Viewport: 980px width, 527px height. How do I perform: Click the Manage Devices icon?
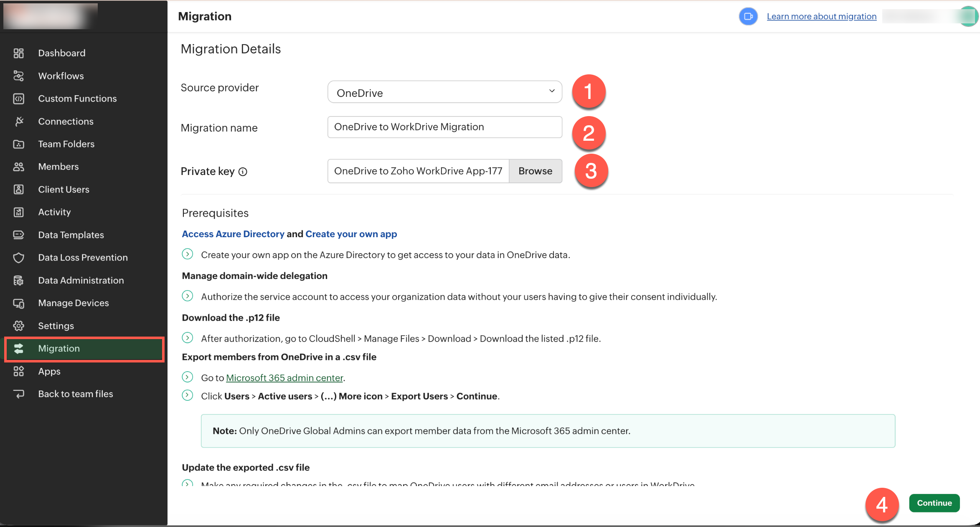click(x=18, y=303)
